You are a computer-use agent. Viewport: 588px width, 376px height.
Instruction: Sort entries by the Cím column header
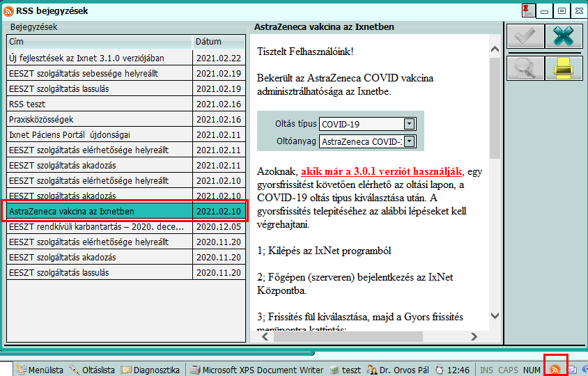coord(100,42)
